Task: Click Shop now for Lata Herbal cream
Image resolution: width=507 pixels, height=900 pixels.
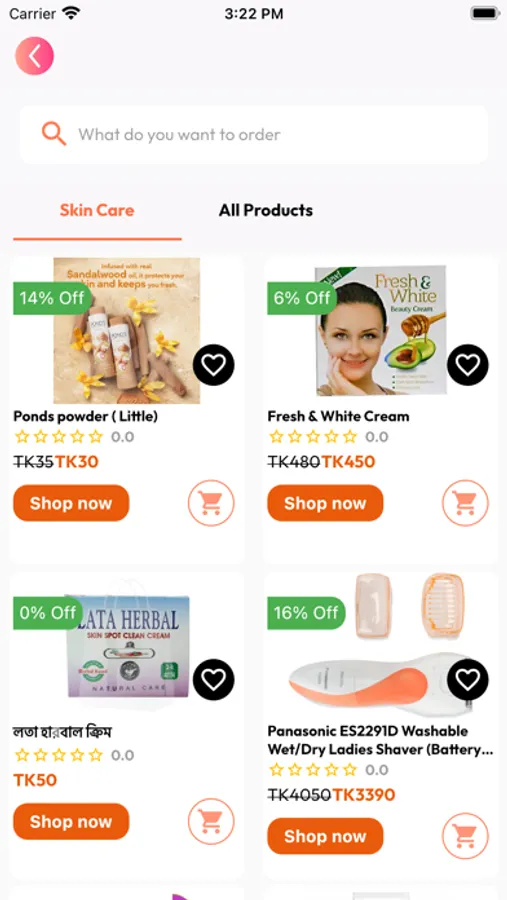Action: 71,821
